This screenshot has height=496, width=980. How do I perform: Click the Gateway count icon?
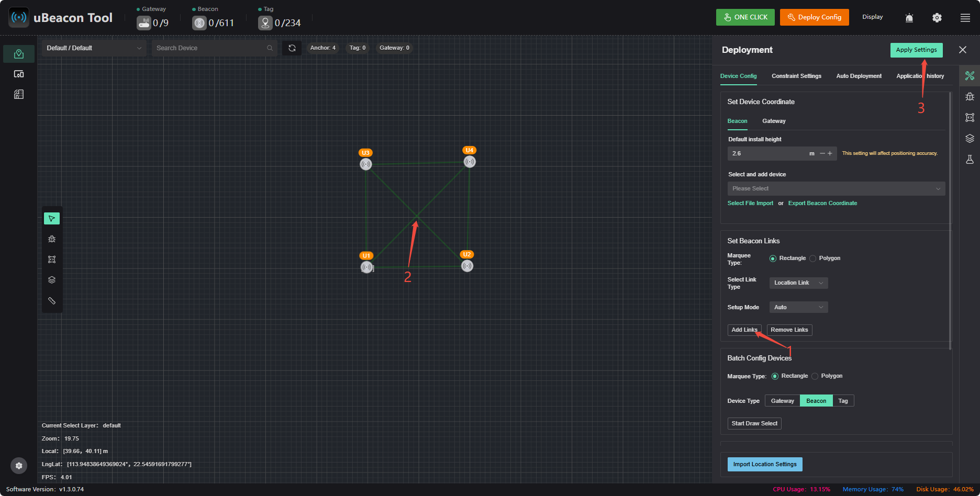[x=144, y=23]
